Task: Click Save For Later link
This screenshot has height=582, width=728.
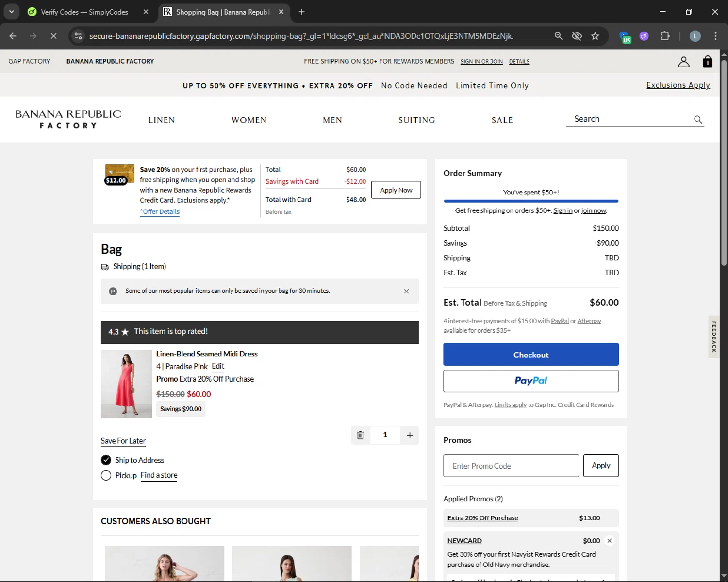Action: [123, 441]
